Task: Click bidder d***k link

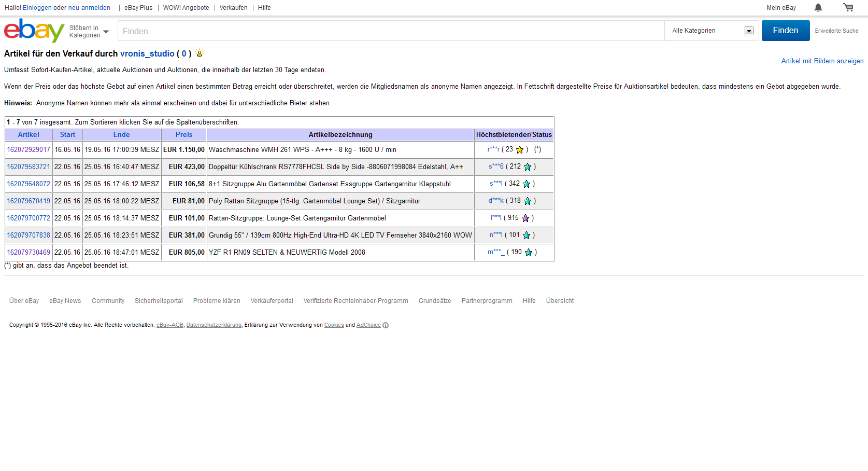Action: tap(496, 201)
